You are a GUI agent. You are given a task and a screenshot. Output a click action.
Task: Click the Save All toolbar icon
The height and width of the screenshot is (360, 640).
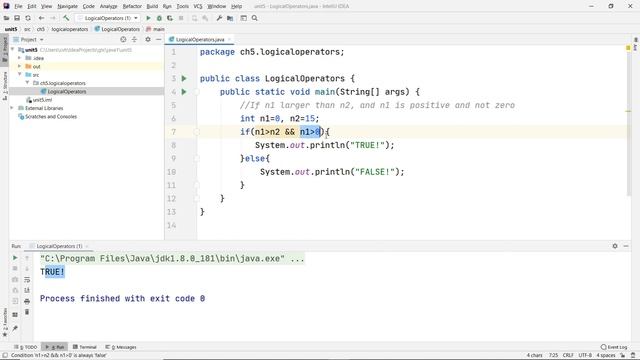pyautogui.click(x=17, y=18)
